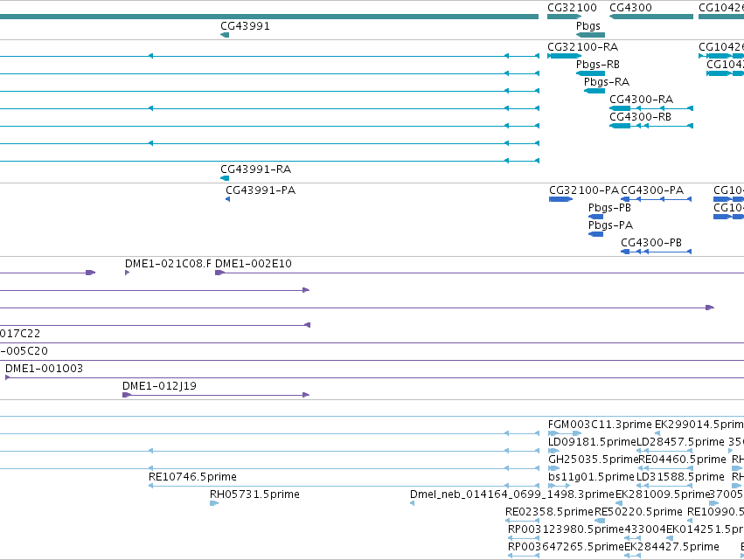Select the CG4300 gene label
Screen dimensions: 744x560
[630, 8]
